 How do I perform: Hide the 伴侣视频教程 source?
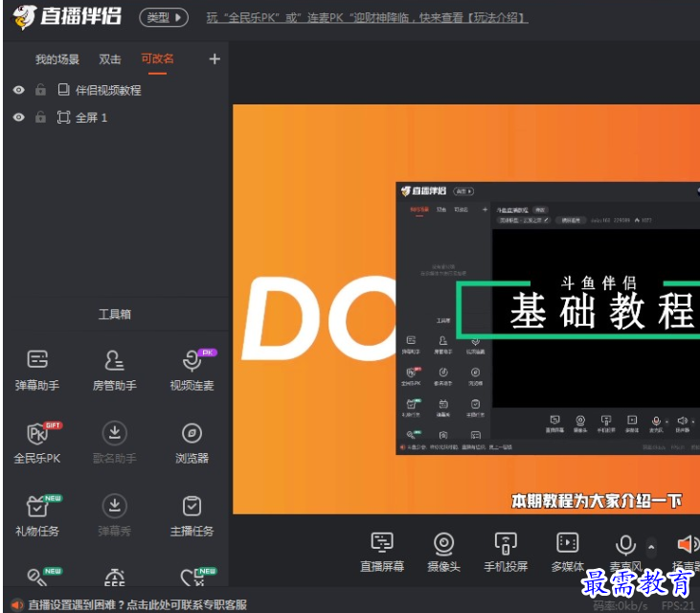pos(19,90)
